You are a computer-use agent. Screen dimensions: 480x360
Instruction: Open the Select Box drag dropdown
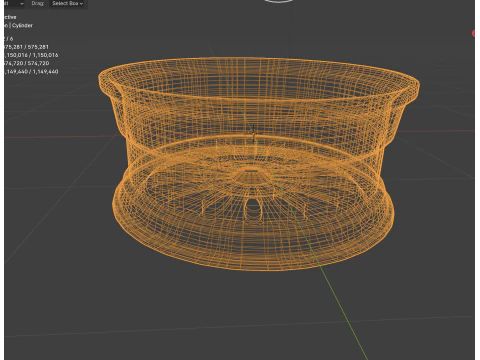point(68,3)
